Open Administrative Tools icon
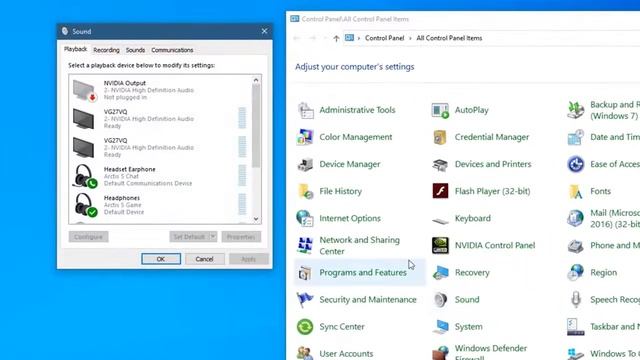 click(305, 110)
